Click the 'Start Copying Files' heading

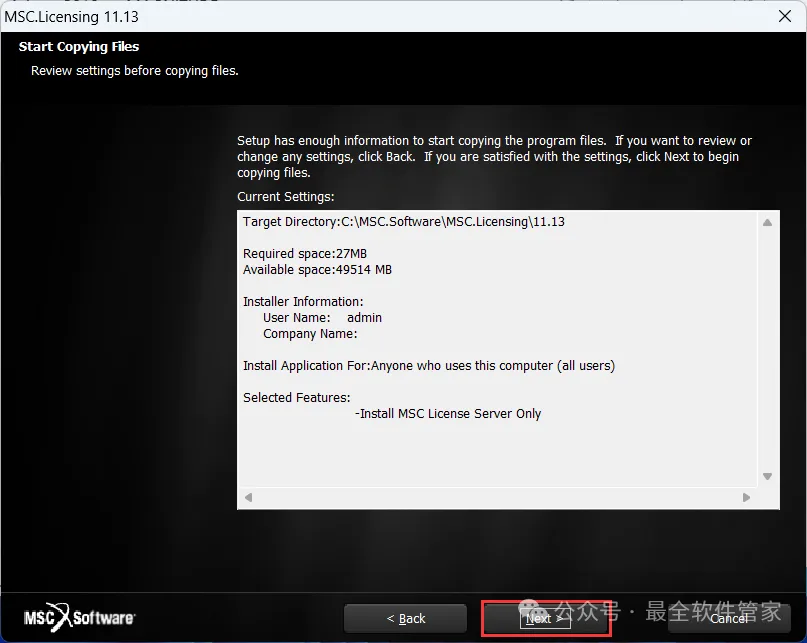pos(79,46)
